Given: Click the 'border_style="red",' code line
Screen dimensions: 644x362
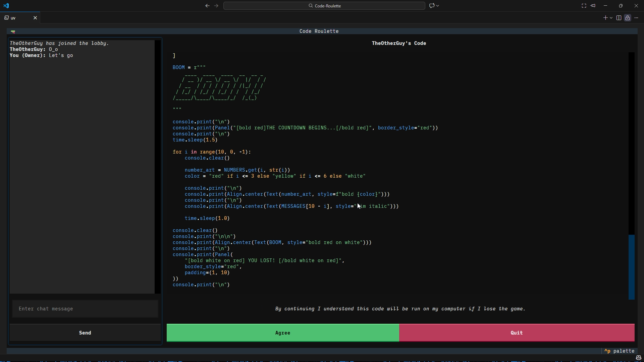Looking at the screenshot, I should click(x=213, y=266).
